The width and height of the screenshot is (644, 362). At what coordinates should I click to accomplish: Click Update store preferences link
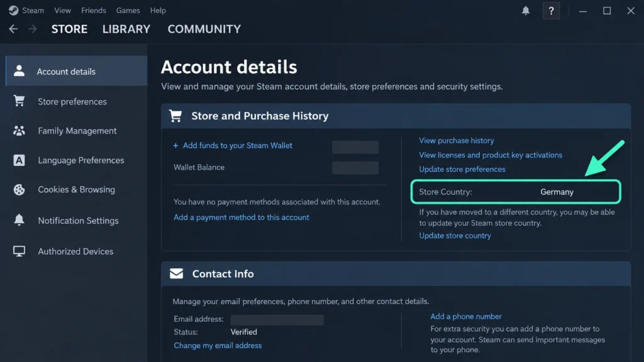(x=462, y=169)
